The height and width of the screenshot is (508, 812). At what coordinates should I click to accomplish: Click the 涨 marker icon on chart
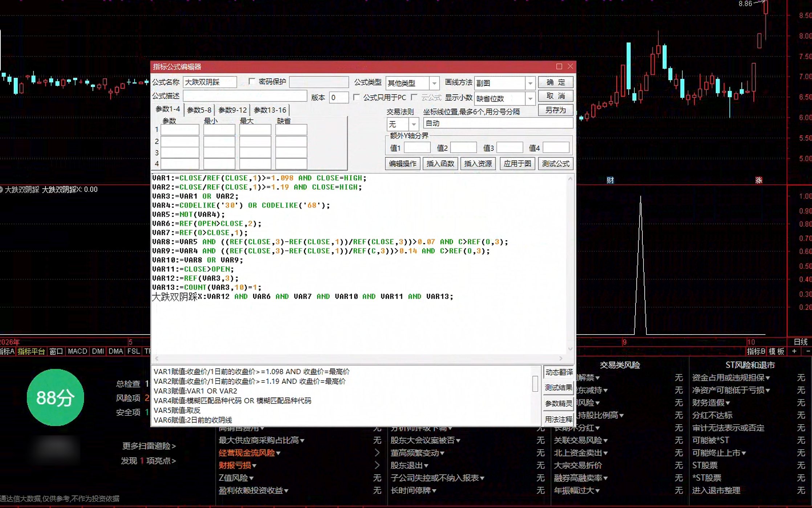coord(759,180)
